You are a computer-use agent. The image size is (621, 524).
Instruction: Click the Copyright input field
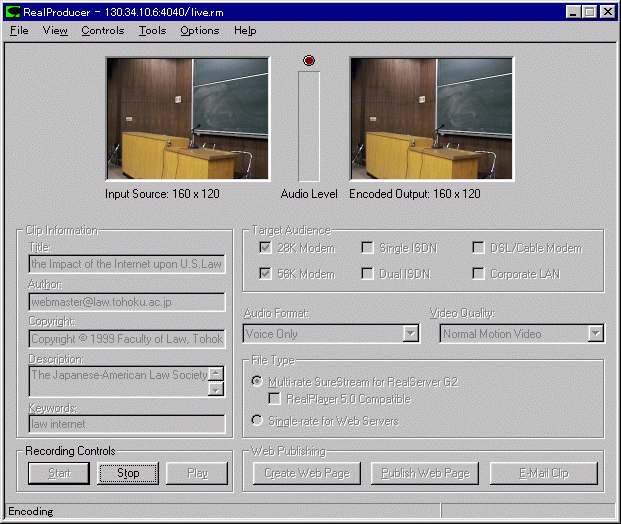click(x=127, y=339)
